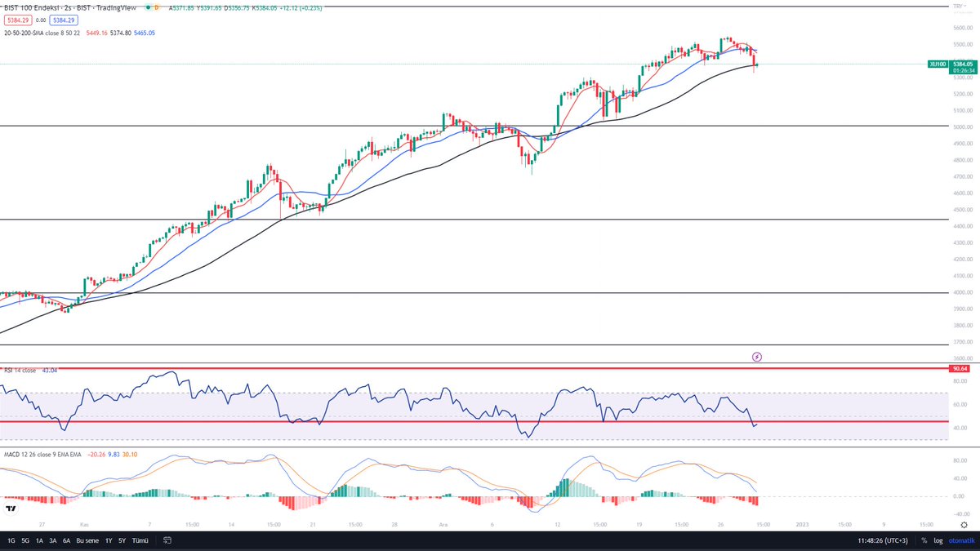This screenshot has height=551, width=980.
Task: Click the 5000.00 price axis label
Action: coord(962,127)
